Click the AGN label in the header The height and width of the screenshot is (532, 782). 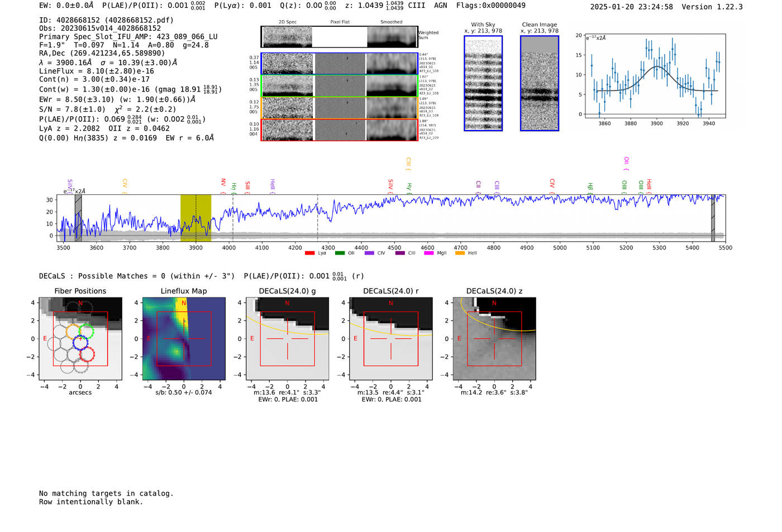[x=441, y=6]
